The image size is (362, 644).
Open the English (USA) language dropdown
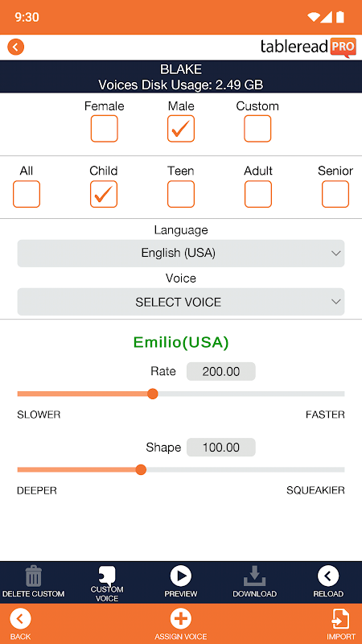point(180,253)
